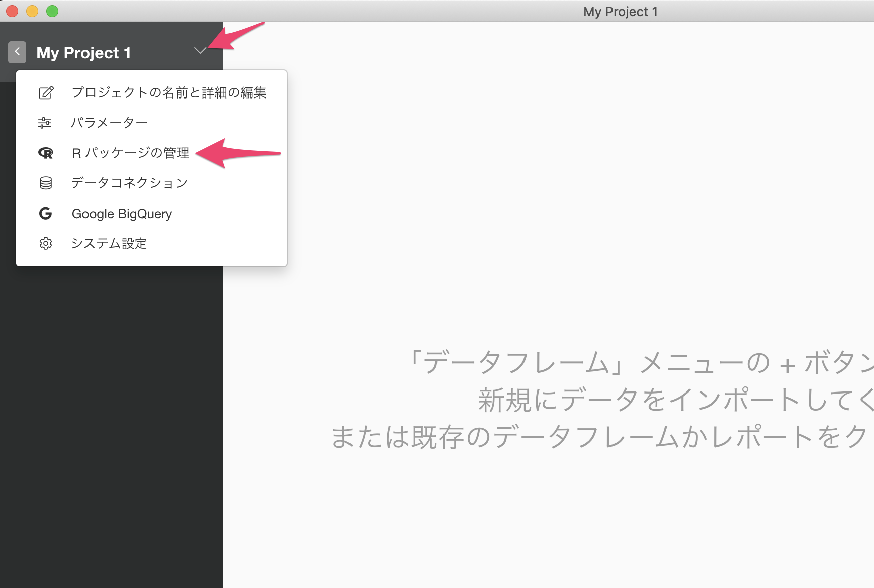874x588 pixels.
Task: Click the green maximize window button
Action: [x=52, y=11]
